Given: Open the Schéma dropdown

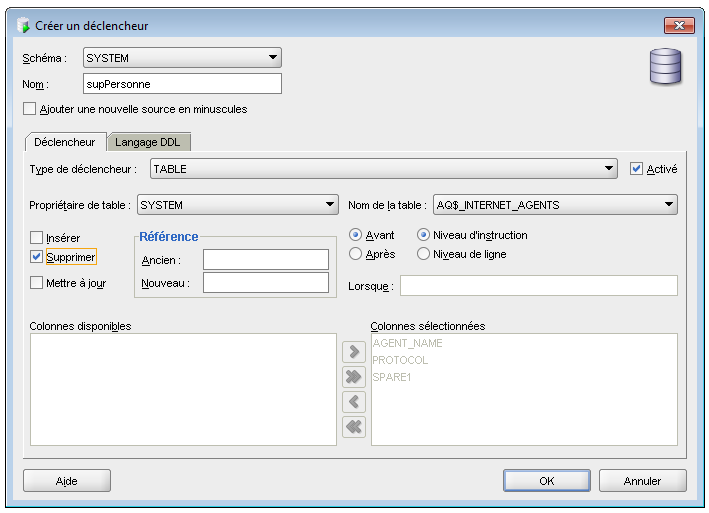Looking at the screenshot, I should click(x=273, y=58).
